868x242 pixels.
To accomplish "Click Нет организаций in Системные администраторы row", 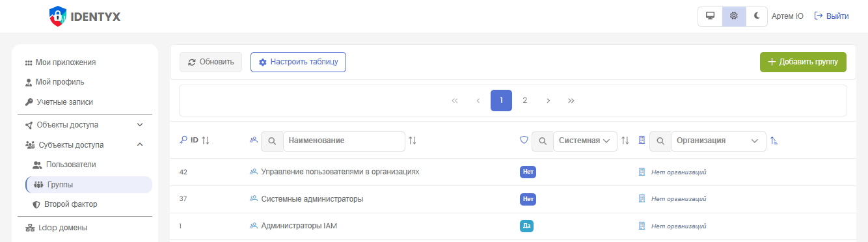I will (679, 199).
